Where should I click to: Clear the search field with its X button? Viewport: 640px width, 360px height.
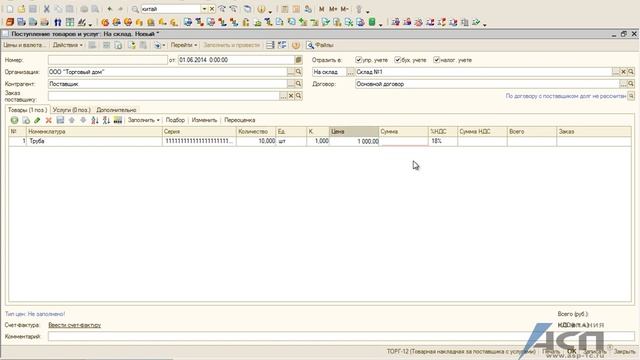[x=212, y=9]
